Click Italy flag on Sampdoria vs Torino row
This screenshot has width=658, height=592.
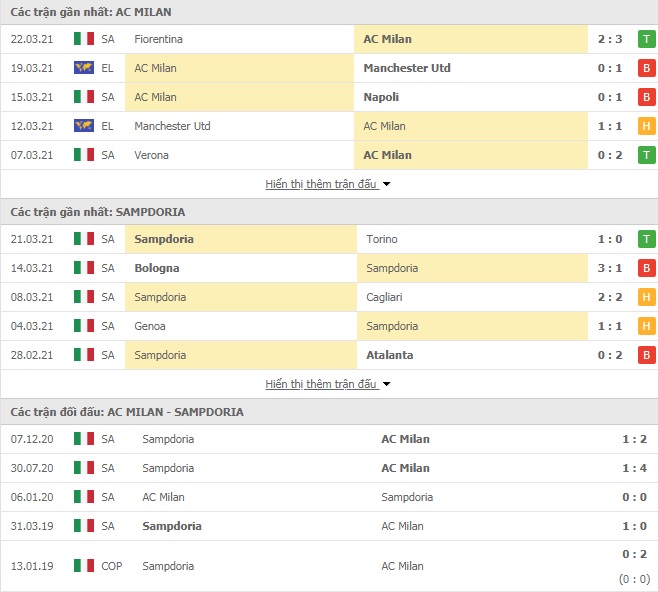click(84, 239)
